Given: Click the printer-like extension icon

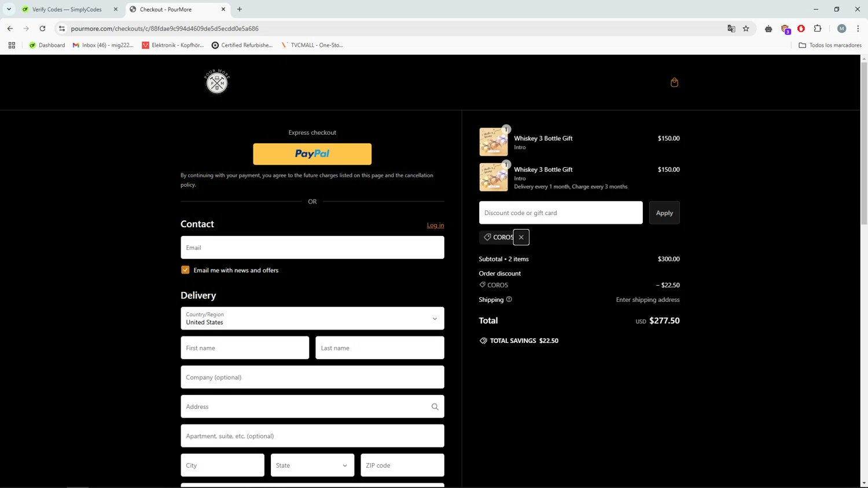Looking at the screenshot, I should (x=768, y=28).
